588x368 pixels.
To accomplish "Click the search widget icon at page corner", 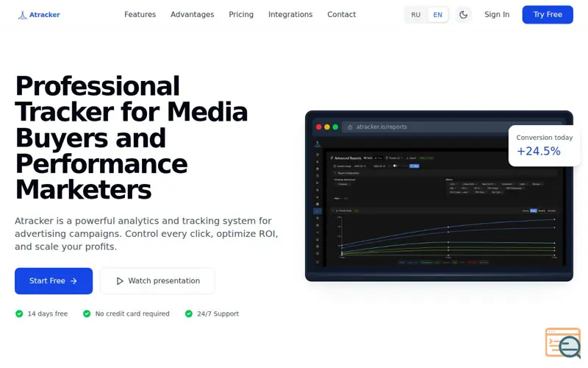I will pyautogui.click(x=563, y=343).
